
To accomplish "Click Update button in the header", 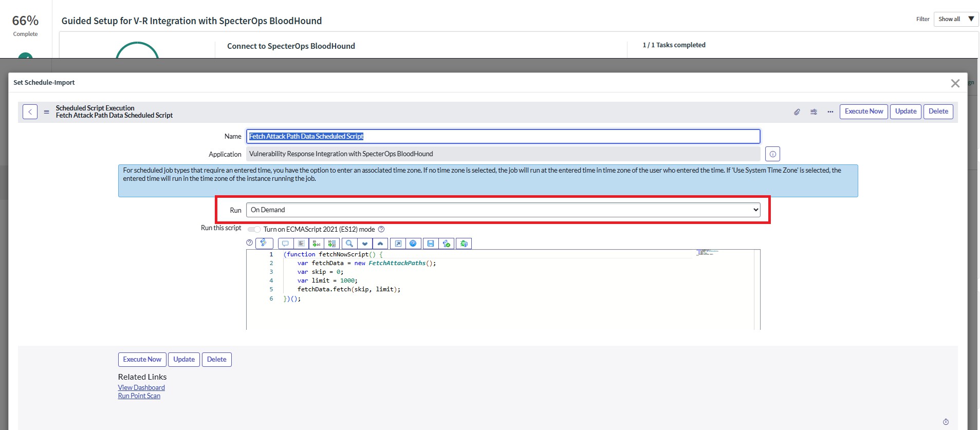I will pyautogui.click(x=905, y=111).
